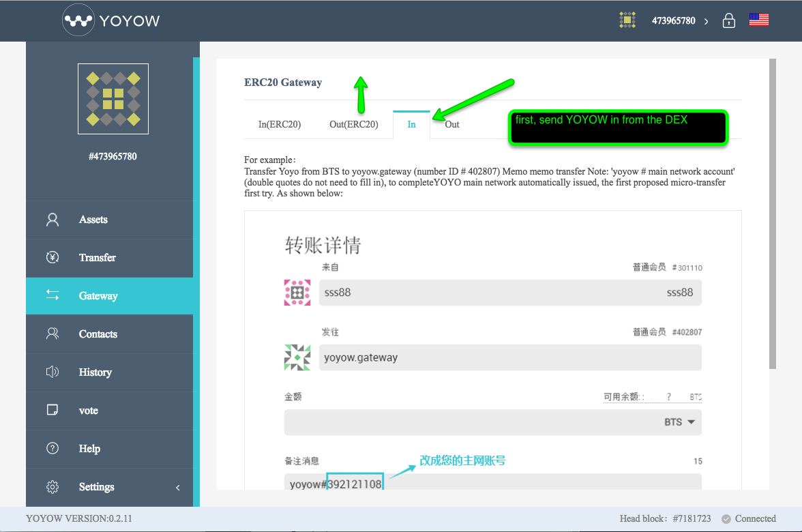Switch to the In(ERC20) tab
Viewport: 802px width, 532px height.
point(280,124)
